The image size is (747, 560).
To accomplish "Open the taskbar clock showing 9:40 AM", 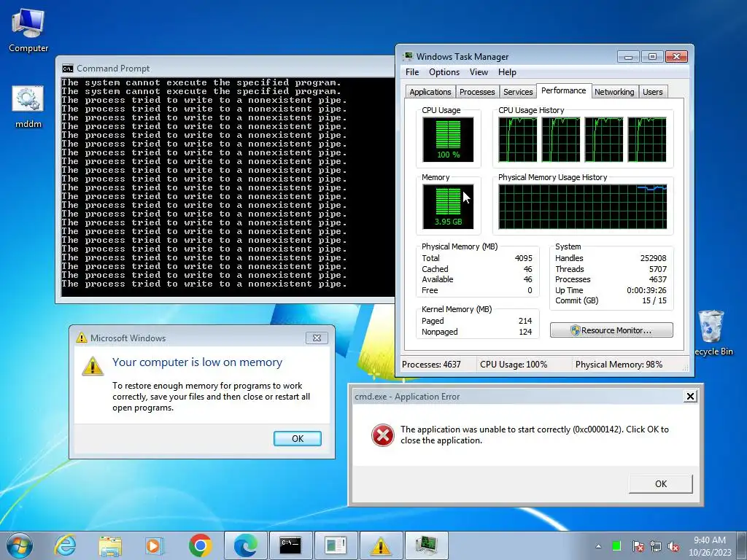I will click(709, 545).
